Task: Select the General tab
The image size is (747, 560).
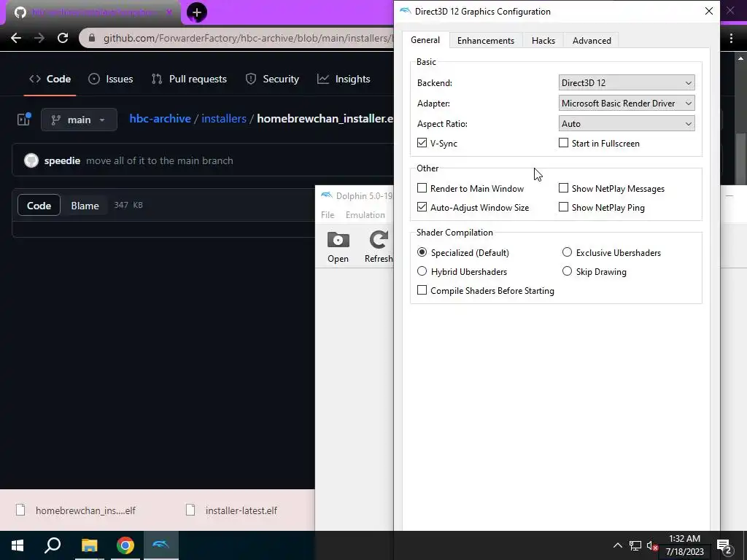Action: coord(425,40)
